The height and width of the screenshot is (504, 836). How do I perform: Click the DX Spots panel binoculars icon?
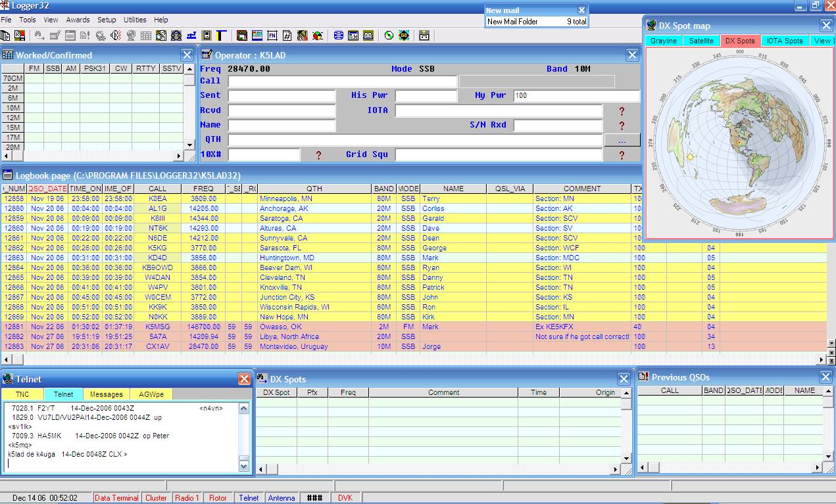pos(261,378)
